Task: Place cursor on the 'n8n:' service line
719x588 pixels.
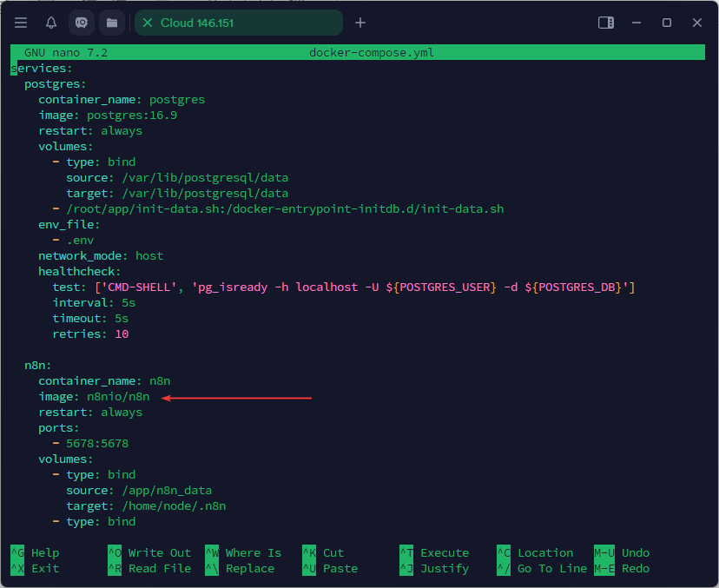Action: coord(37,365)
